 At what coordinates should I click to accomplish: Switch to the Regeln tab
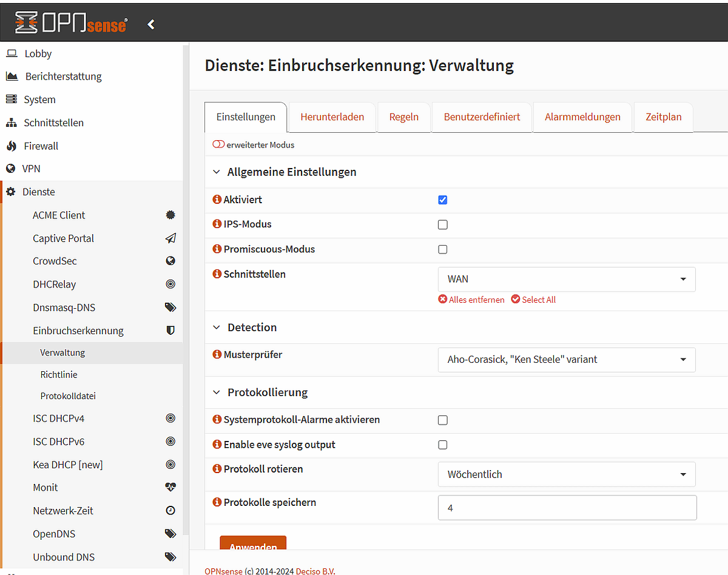point(404,117)
